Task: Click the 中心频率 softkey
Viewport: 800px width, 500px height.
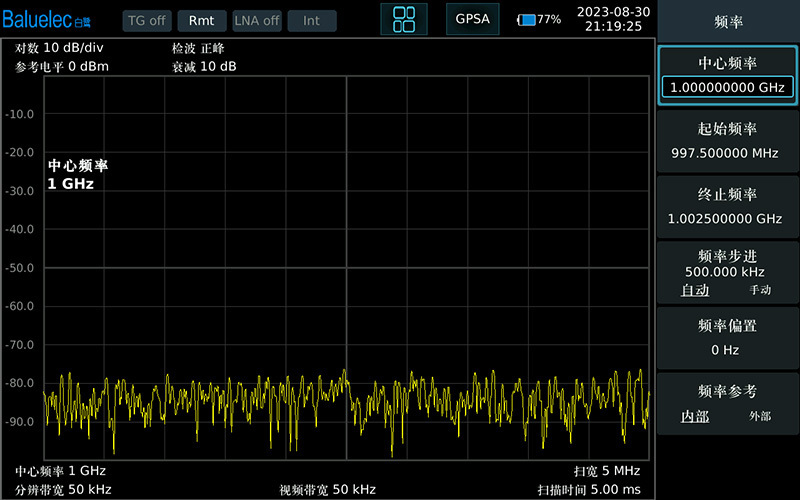Action: point(728,76)
